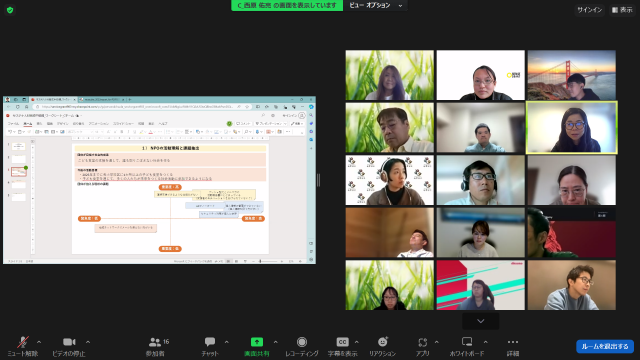This screenshot has width=640, height=360.
Task: Open the apps icon in toolbar
Action: tap(422, 342)
